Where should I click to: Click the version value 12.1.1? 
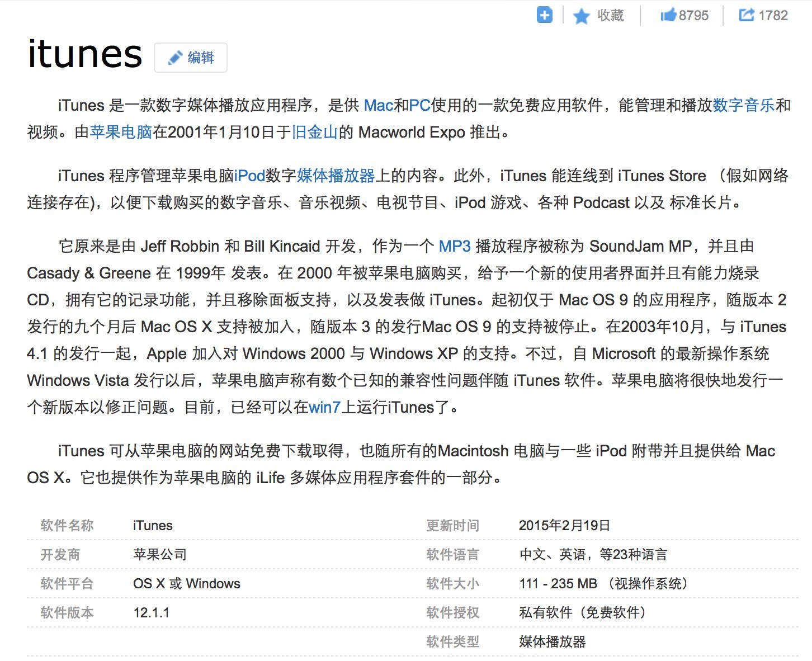pyautogui.click(x=151, y=612)
